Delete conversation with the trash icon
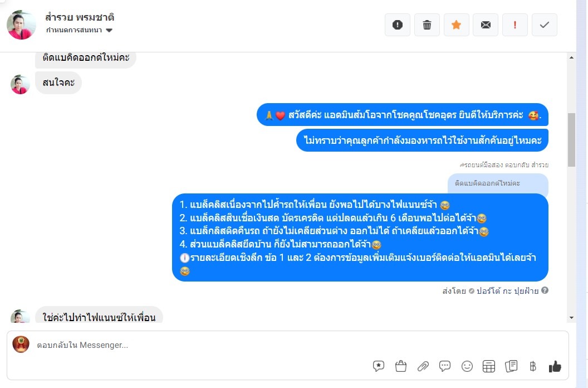The image size is (588, 388). click(427, 25)
